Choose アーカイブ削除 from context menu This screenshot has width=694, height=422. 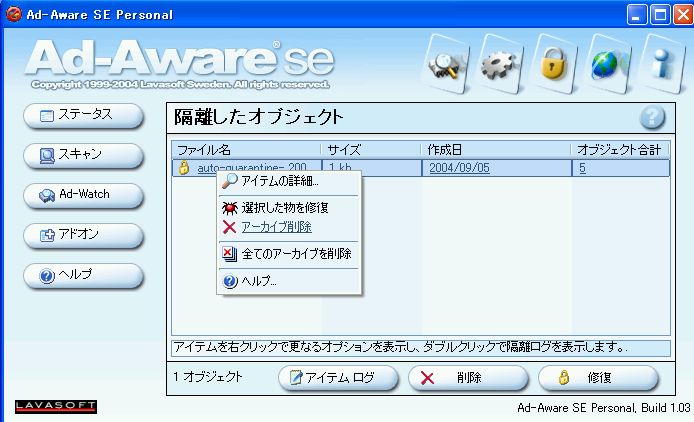point(289,227)
